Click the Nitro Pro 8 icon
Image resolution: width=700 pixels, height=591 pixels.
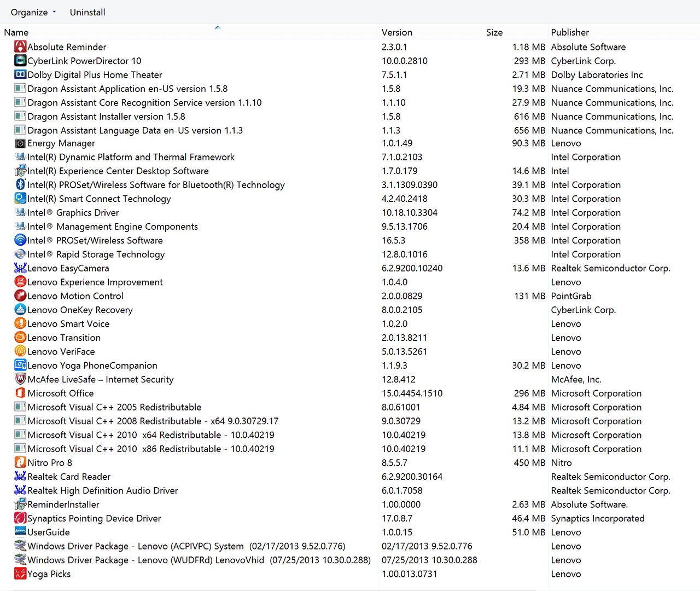click(x=20, y=462)
